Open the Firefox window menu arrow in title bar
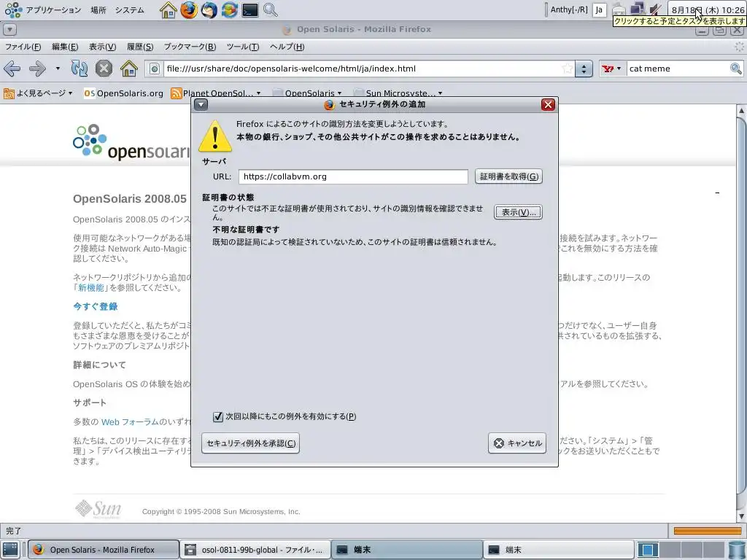The height and width of the screenshot is (560, 747). [x=9, y=29]
